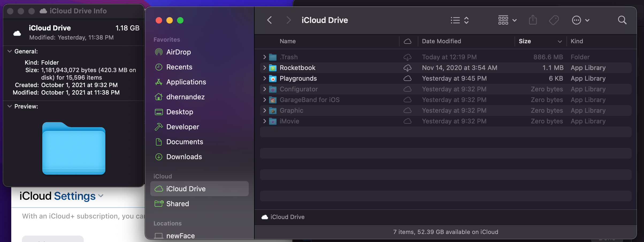
Task: Download Rocketbook using its cloud icon
Action: pos(407,68)
